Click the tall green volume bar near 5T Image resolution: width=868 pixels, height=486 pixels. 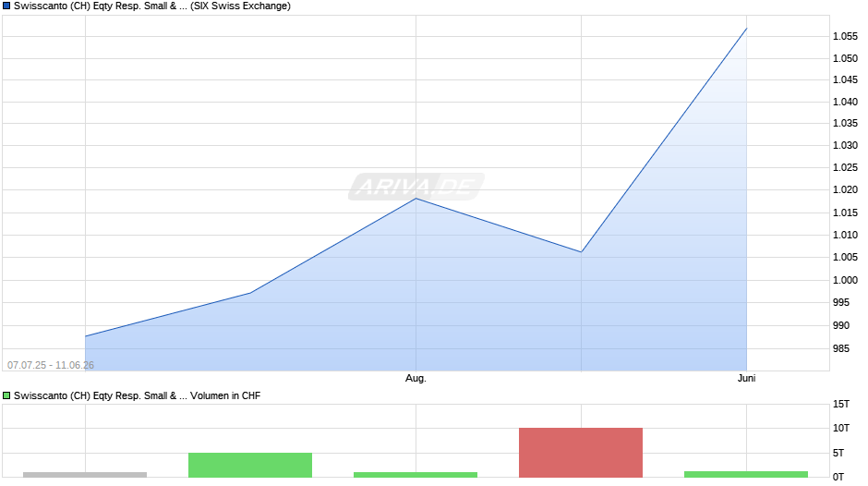pos(250,465)
